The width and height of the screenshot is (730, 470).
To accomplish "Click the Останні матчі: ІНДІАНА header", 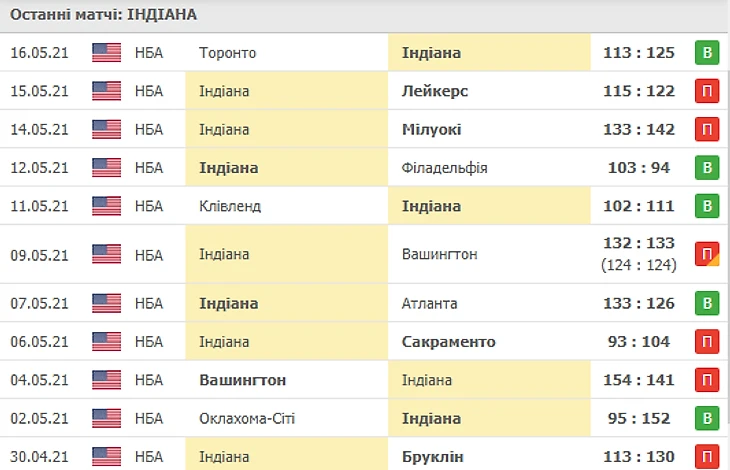I will pyautogui.click(x=104, y=14).
